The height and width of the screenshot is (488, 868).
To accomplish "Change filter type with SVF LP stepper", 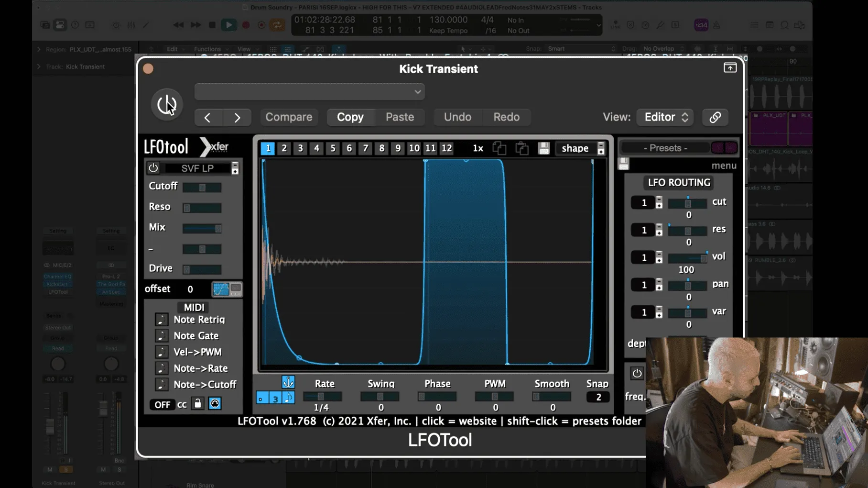I will (235, 168).
